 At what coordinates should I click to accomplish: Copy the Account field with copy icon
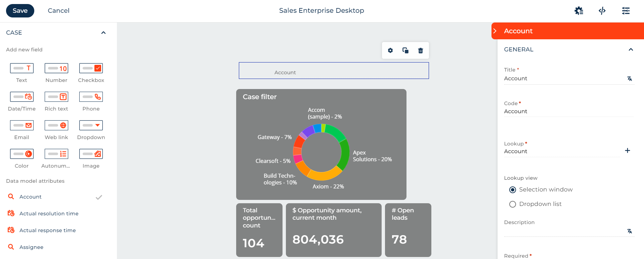pyautogui.click(x=405, y=50)
